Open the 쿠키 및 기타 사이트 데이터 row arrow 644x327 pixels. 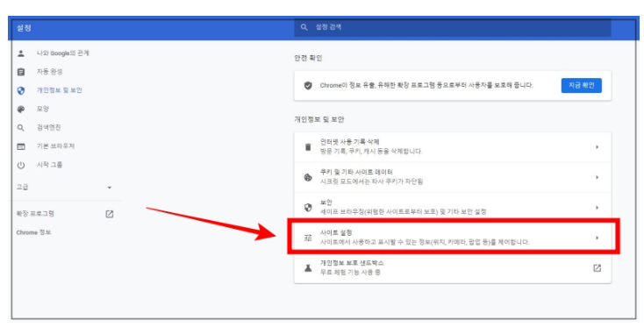pos(597,177)
